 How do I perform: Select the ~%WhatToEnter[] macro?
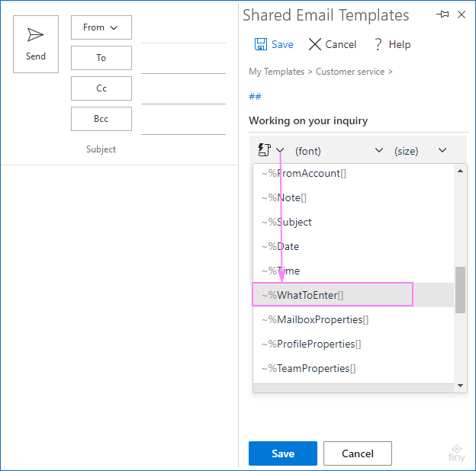[353, 295]
